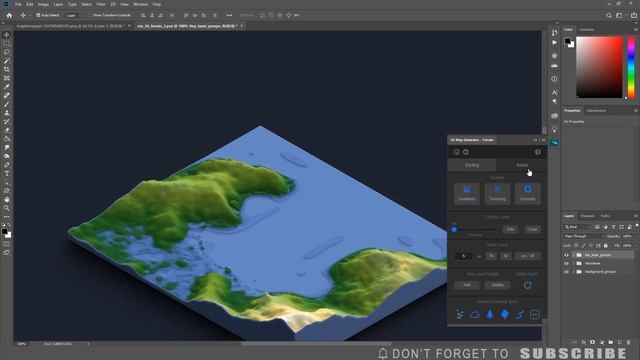Image resolution: width=640 pixels, height=360 pixels.
Task: Click the water level value input field
Action: [x=463, y=256]
